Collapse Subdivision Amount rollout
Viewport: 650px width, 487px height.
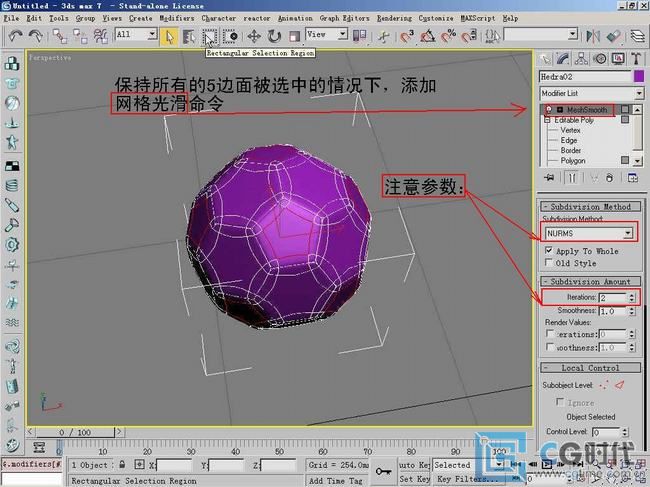[x=590, y=281]
